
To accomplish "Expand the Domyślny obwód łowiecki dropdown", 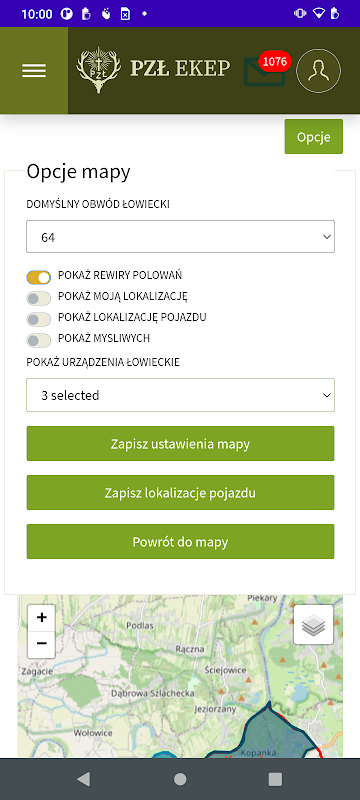I will pyautogui.click(x=181, y=237).
